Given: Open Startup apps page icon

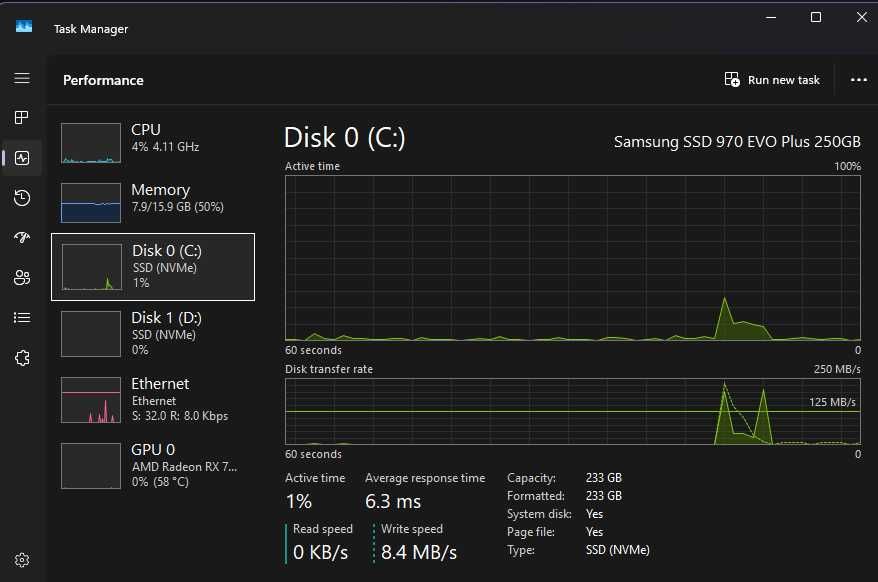Looking at the screenshot, I should [x=22, y=238].
